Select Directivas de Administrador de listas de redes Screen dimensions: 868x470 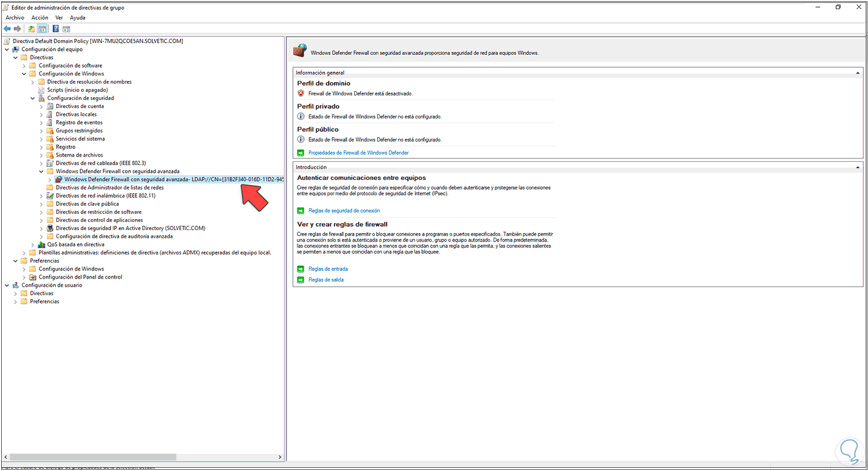click(x=110, y=187)
